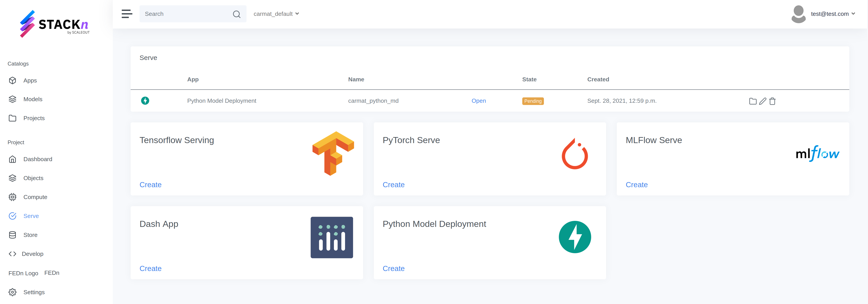
Task: Click the Models sidebar icon
Action: click(12, 99)
